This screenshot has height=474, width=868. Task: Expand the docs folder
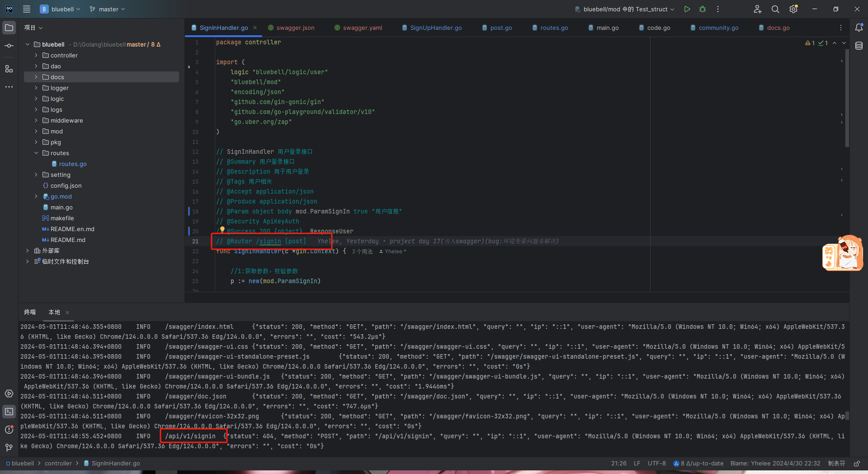[36, 77]
